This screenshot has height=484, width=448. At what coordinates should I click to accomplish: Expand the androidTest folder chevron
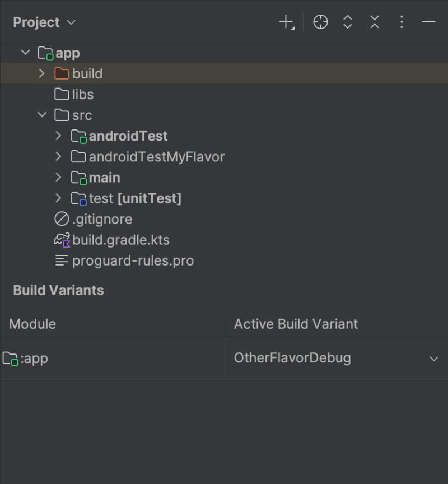pyautogui.click(x=58, y=136)
